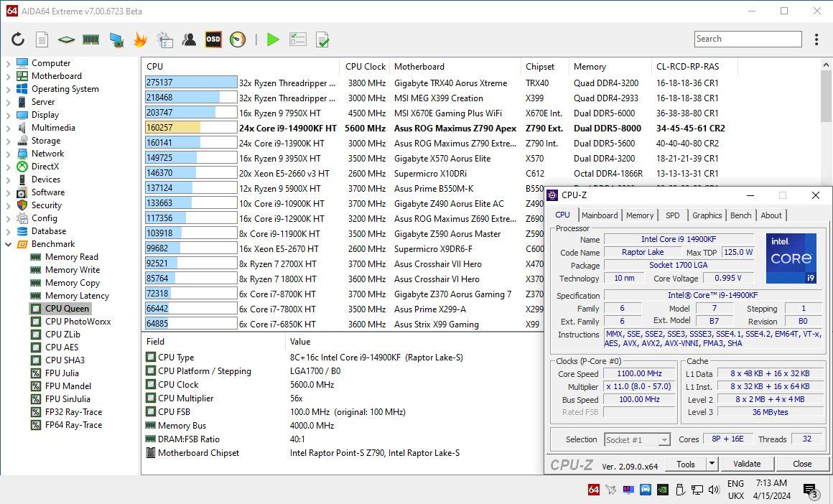Open the Report document icon in toolbar
Screen dimensions: 833x504
[42, 39]
